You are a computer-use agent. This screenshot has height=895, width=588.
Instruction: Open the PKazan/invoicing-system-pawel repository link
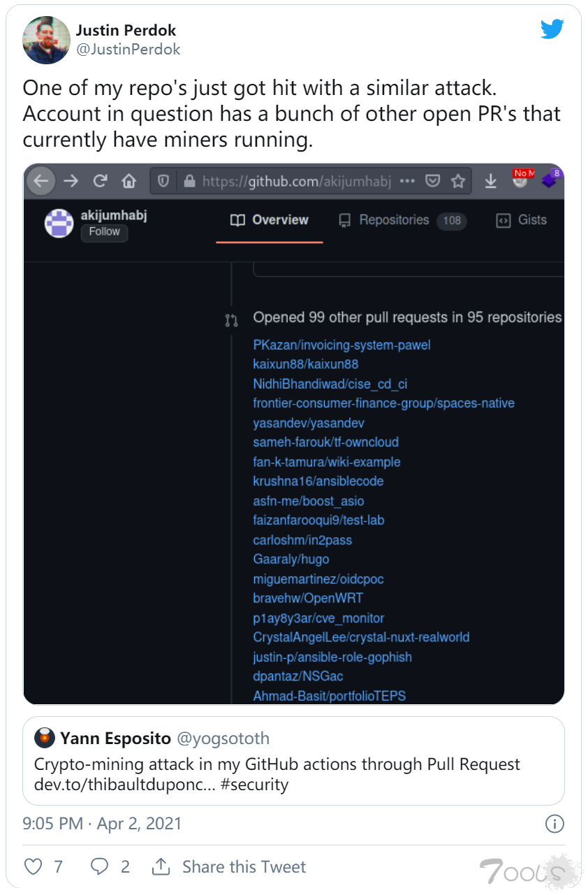pyautogui.click(x=341, y=345)
